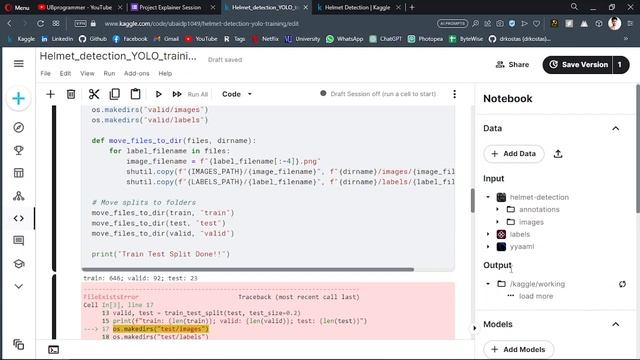Screen dimensions: 640x360
Task: Collapse helmet-detection dataset tree
Action: [488, 197]
